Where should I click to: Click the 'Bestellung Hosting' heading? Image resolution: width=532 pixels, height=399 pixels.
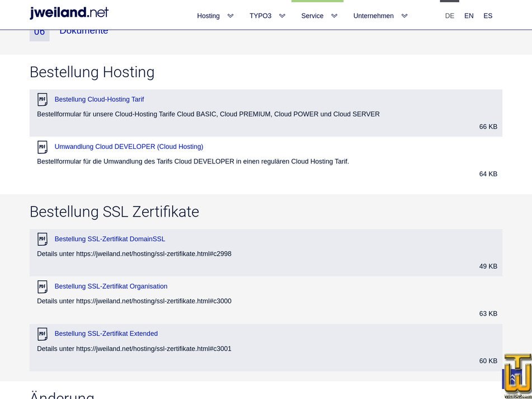[x=92, y=72]
